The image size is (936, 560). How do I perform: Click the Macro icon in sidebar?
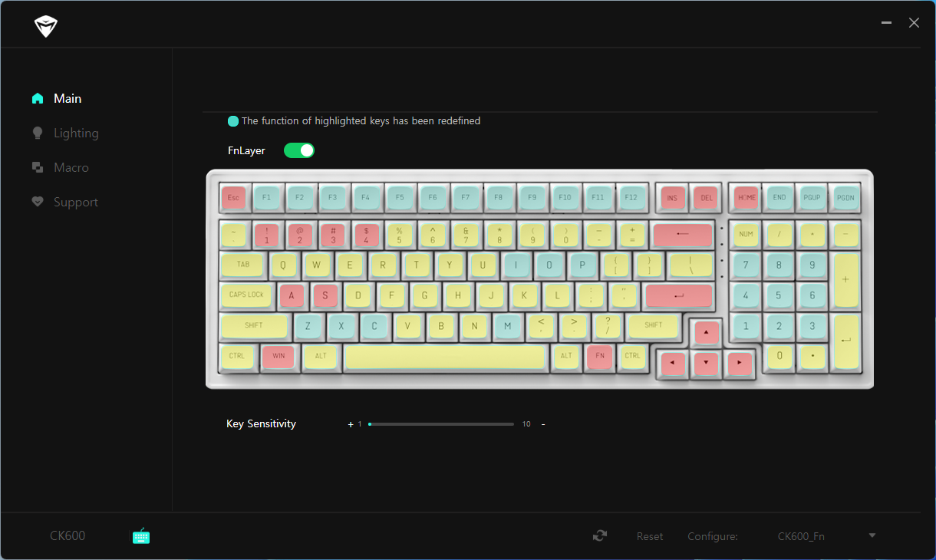pos(37,167)
